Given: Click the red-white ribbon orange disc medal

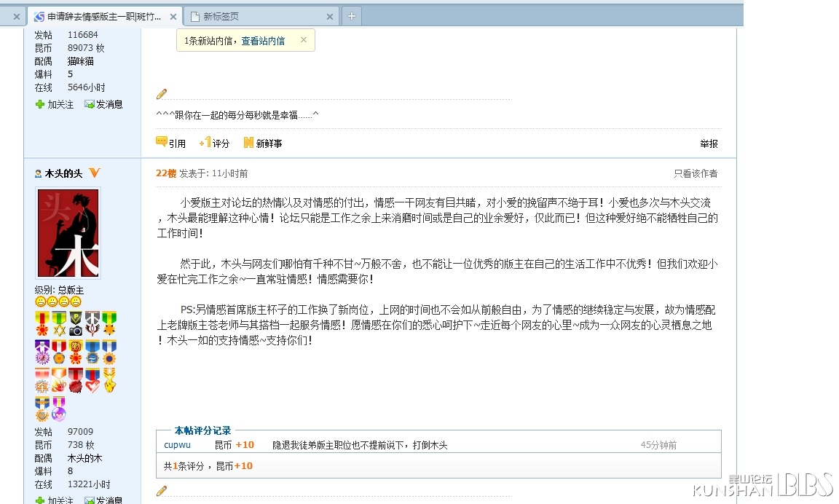Looking at the screenshot, I should (x=60, y=353).
